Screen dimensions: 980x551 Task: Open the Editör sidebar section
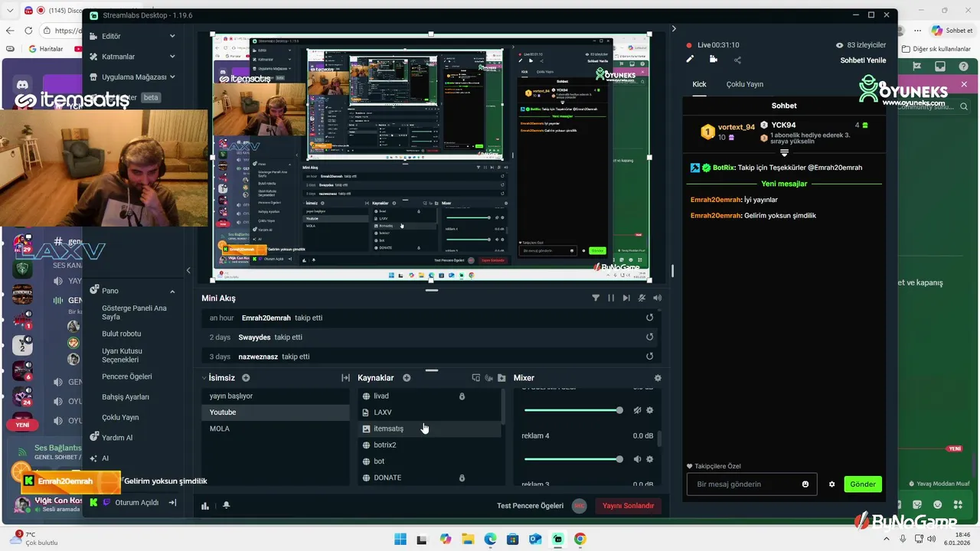coord(132,36)
